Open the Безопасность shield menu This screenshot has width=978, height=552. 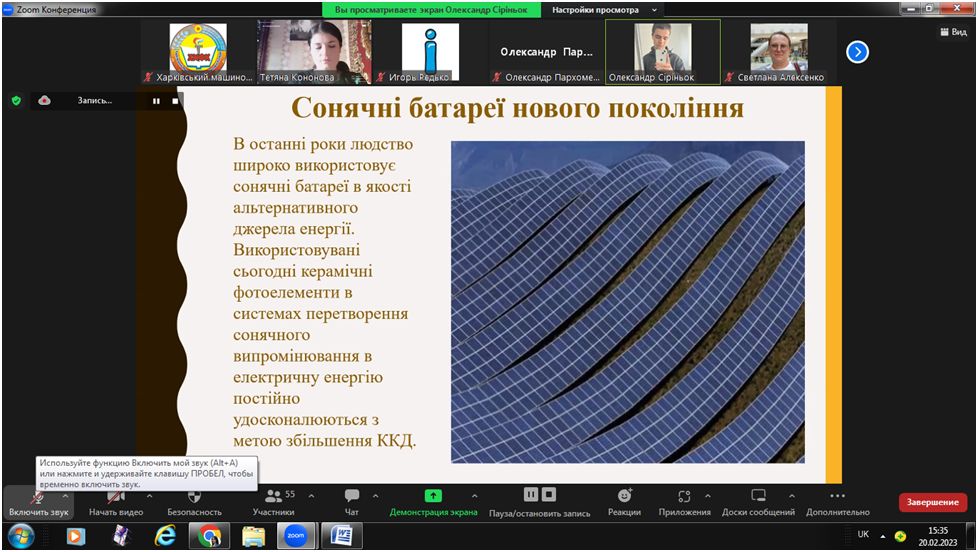point(194,504)
